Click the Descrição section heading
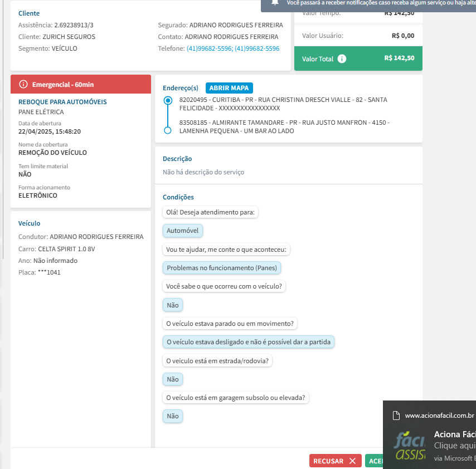The height and width of the screenshot is (469, 476). click(177, 159)
